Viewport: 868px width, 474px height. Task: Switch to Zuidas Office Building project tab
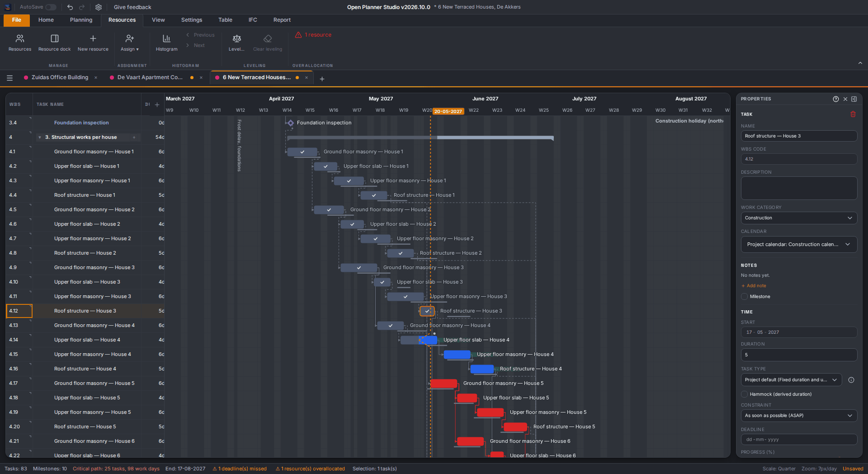[60, 78]
